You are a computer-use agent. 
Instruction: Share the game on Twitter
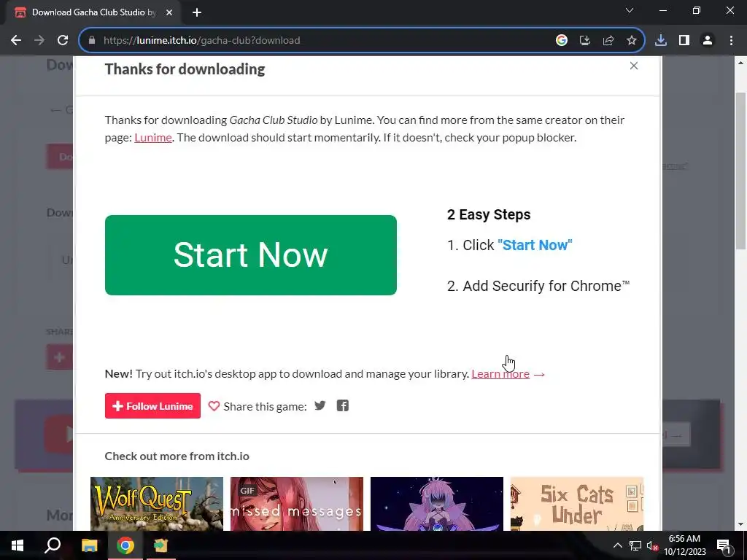(320, 405)
